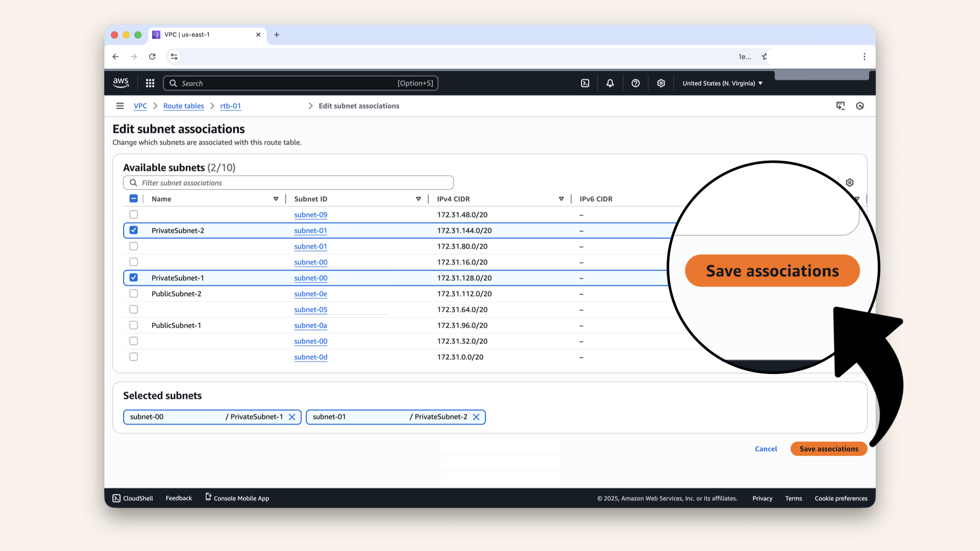
Task: Open the Subnet ID filter dropdown
Action: coord(419,198)
